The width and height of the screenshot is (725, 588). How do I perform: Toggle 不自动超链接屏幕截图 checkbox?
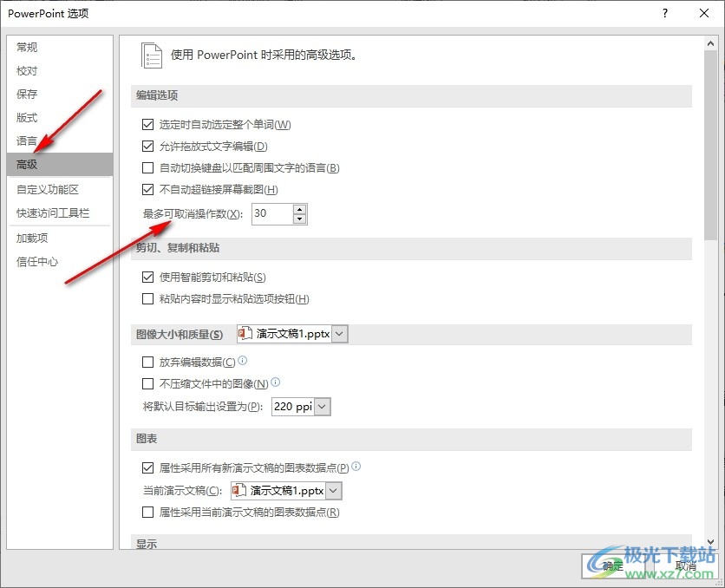click(x=148, y=190)
